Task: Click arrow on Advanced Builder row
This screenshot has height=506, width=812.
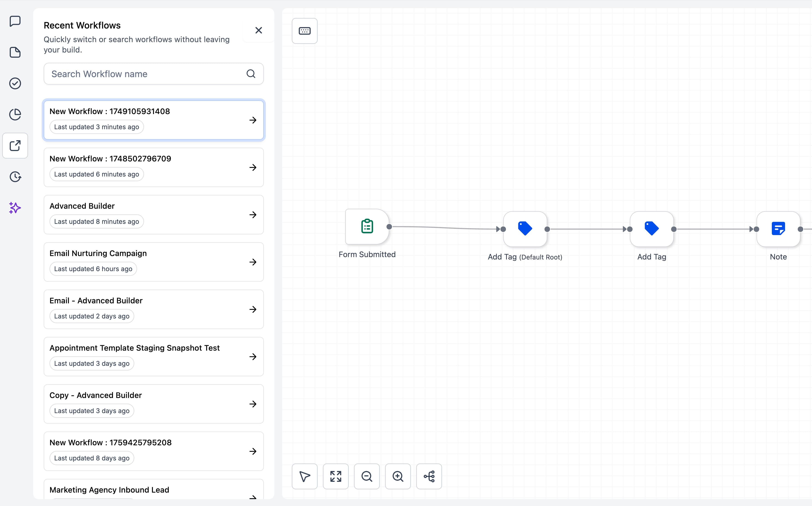Action: point(253,215)
